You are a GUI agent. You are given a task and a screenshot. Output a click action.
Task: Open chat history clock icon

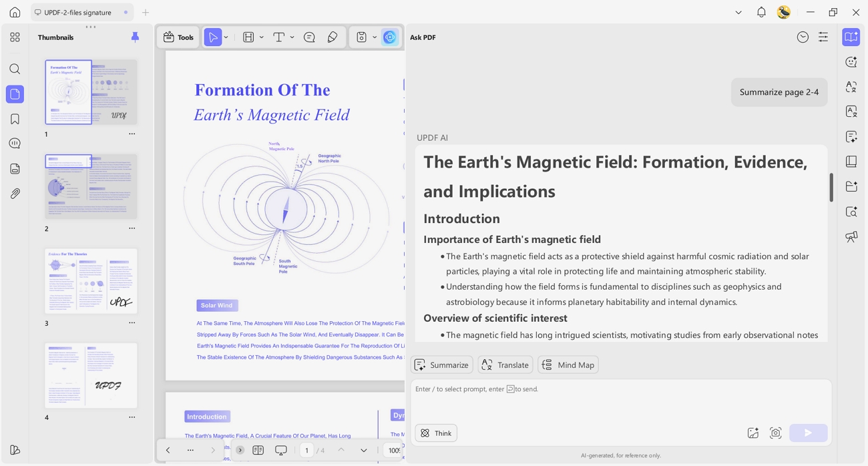pyautogui.click(x=803, y=37)
